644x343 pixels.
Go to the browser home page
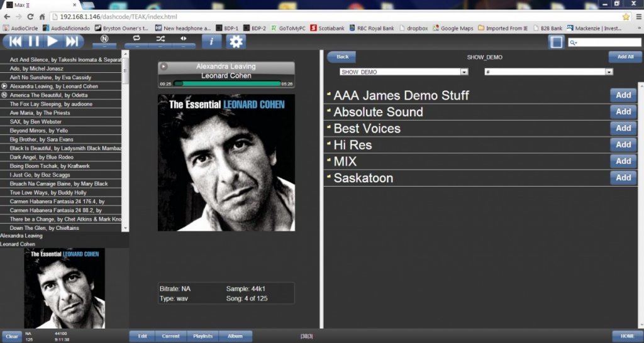[42, 17]
